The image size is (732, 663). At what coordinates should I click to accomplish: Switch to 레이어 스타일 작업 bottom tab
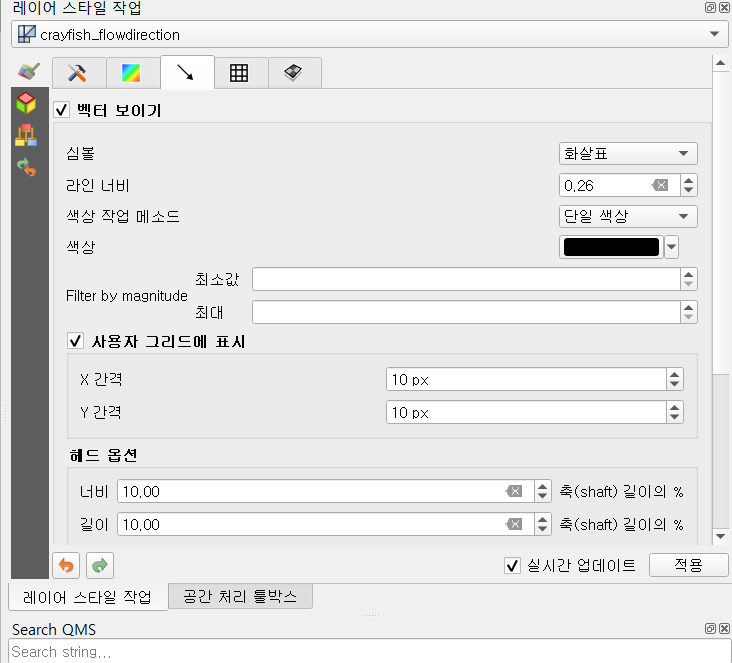[88, 597]
